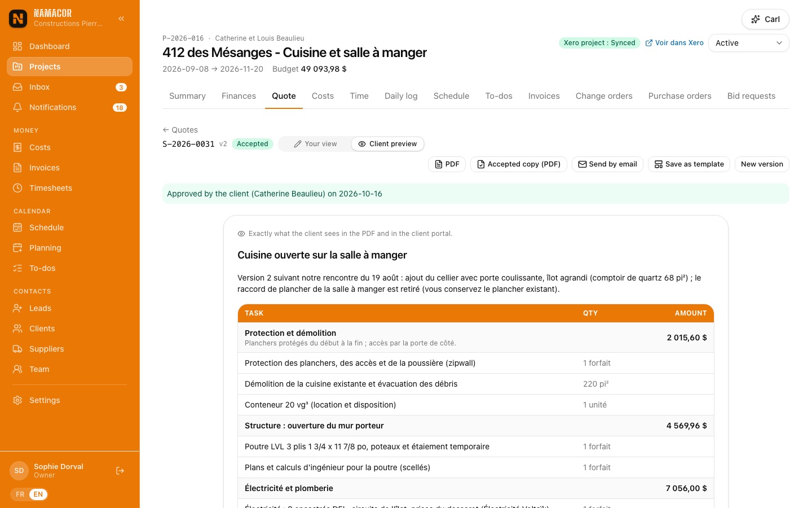Open Leads under Contacts
This screenshot has height=508, width=812.
pyautogui.click(x=69, y=308)
